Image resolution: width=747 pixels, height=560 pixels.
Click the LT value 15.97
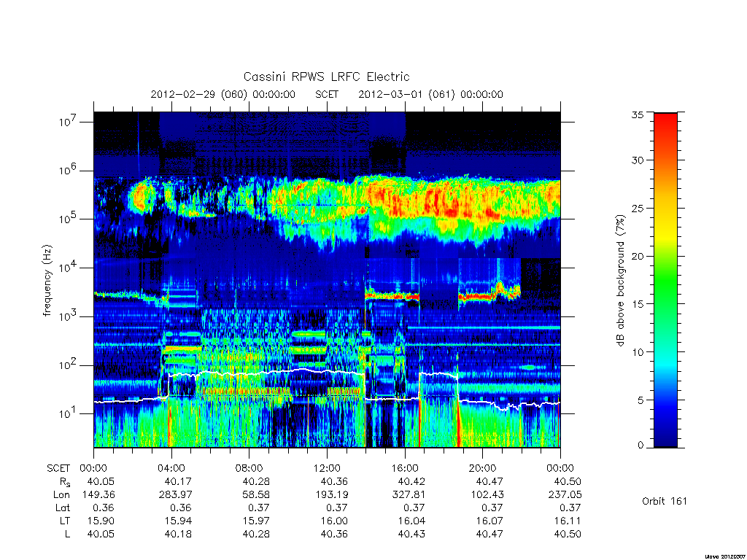(x=256, y=521)
